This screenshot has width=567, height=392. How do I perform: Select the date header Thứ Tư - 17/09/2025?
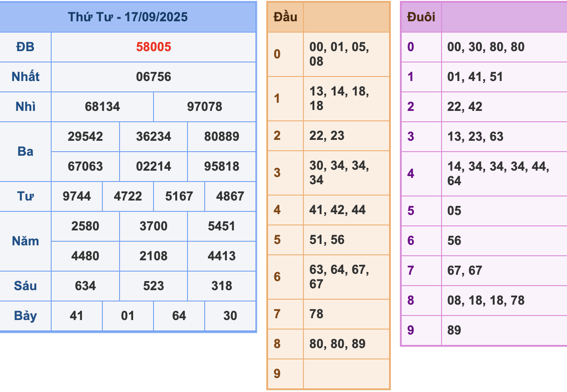click(128, 18)
